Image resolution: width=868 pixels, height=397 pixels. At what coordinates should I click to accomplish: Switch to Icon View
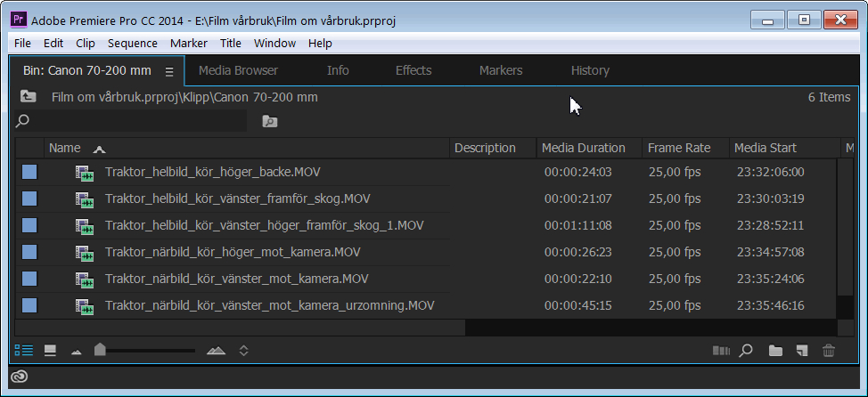coord(51,351)
